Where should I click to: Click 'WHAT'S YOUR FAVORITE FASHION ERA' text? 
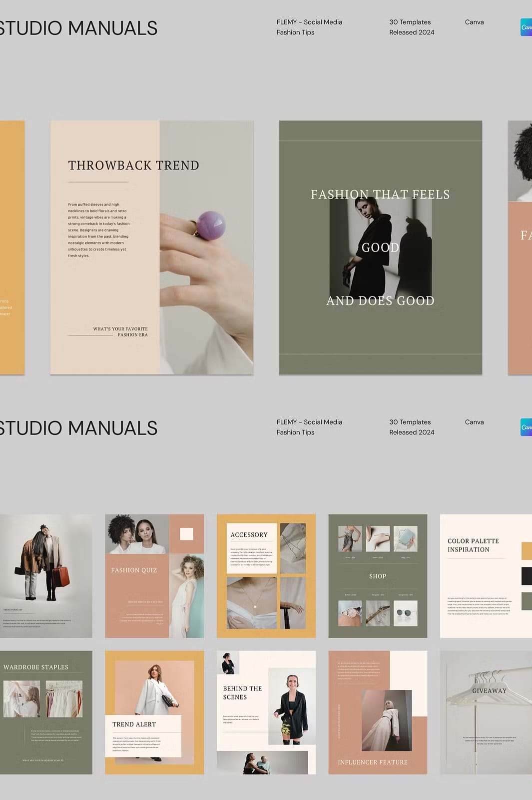(120, 332)
